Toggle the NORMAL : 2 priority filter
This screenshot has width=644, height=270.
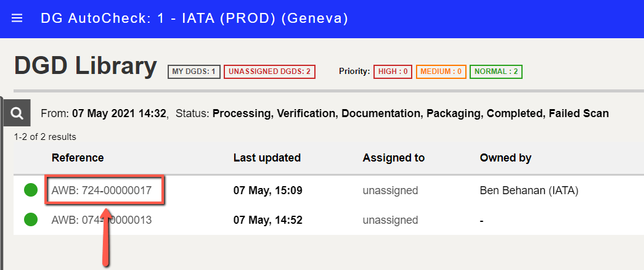tap(495, 72)
